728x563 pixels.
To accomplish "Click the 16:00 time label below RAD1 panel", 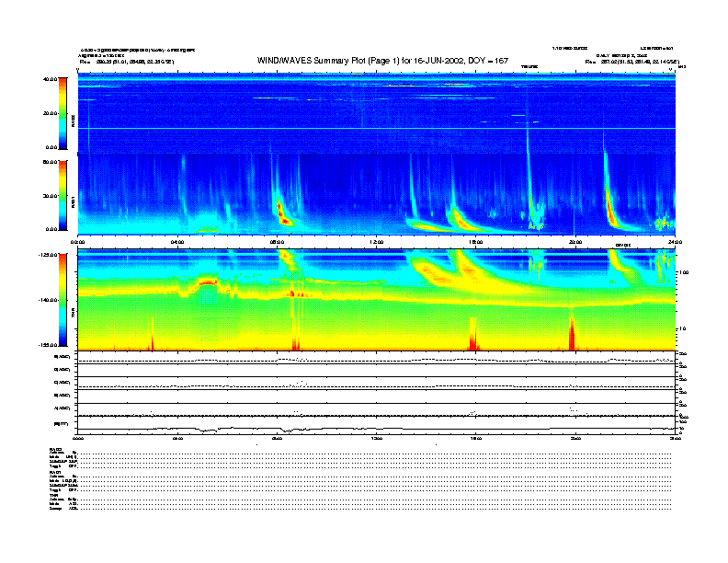I will click(476, 242).
